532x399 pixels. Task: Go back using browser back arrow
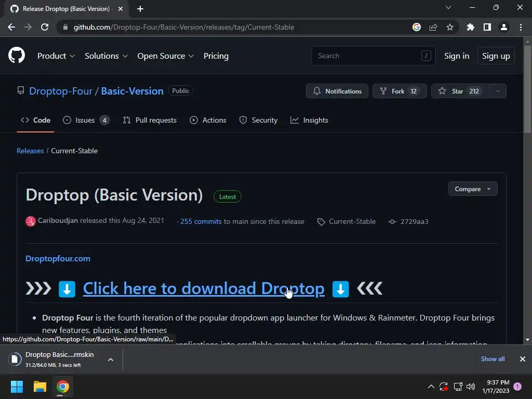[11, 27]
